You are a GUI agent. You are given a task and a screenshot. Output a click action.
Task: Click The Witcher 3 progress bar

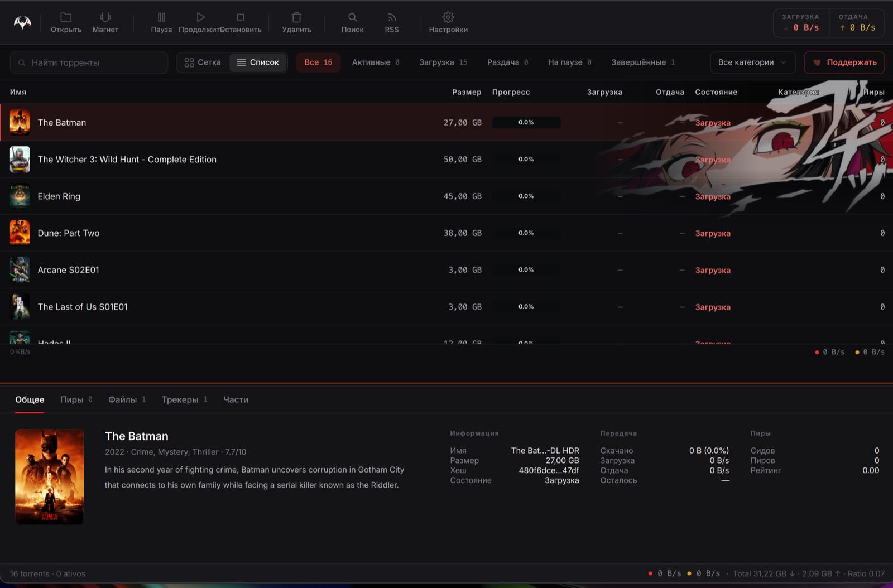point(526,159)
